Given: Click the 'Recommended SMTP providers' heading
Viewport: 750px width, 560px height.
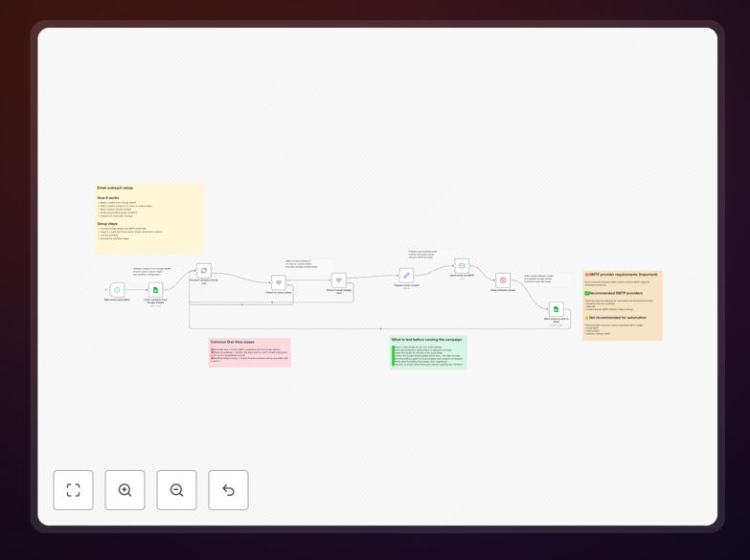Looking at the screenshot, I should point(615,293).
